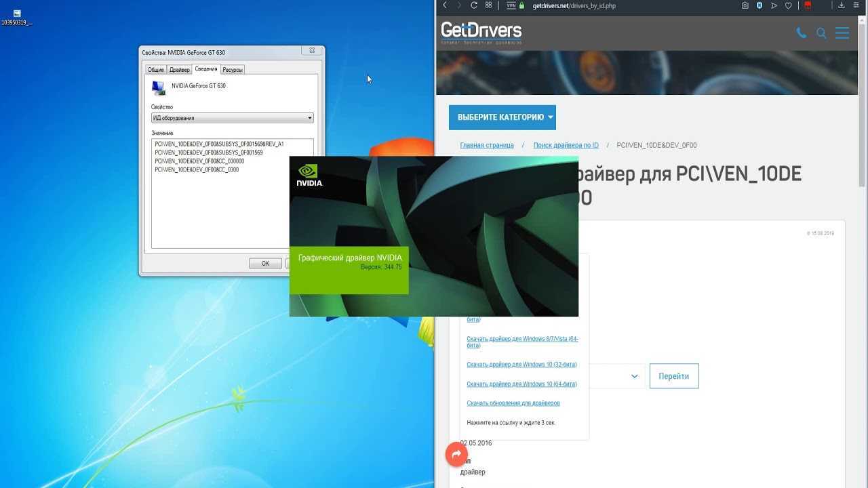Image resolution: width=868 pixels, height=488 pixels.
Task: Take a snapshot with the camera icon
Action: point(745,5)
